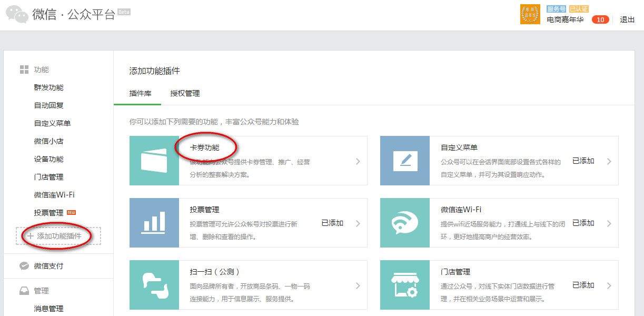The height and width of the screenshot is (316, 644).
Task: Click the 服务号 account type badge
Action: pyautogui.click(x=557, y=9)
